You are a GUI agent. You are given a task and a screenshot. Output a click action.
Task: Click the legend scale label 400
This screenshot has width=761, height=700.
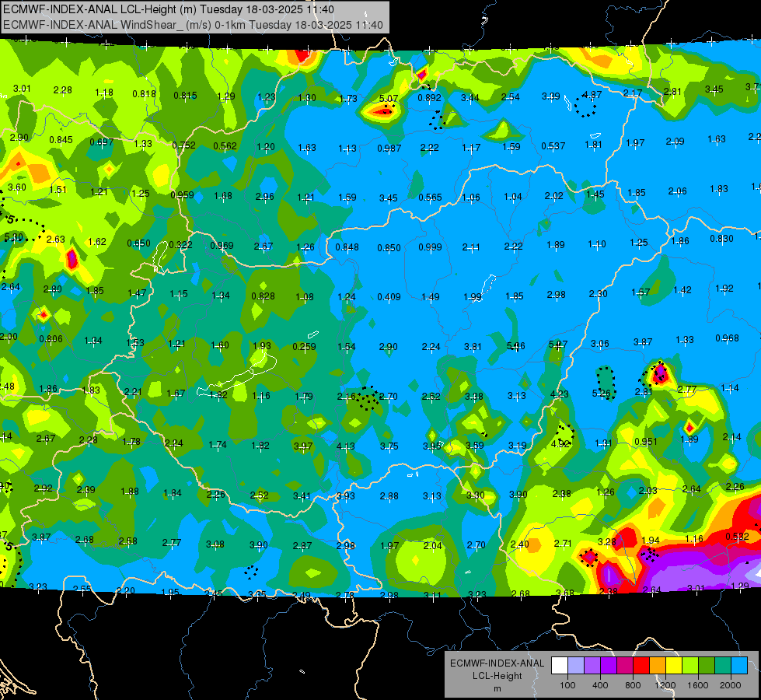(x=600, y=685)
